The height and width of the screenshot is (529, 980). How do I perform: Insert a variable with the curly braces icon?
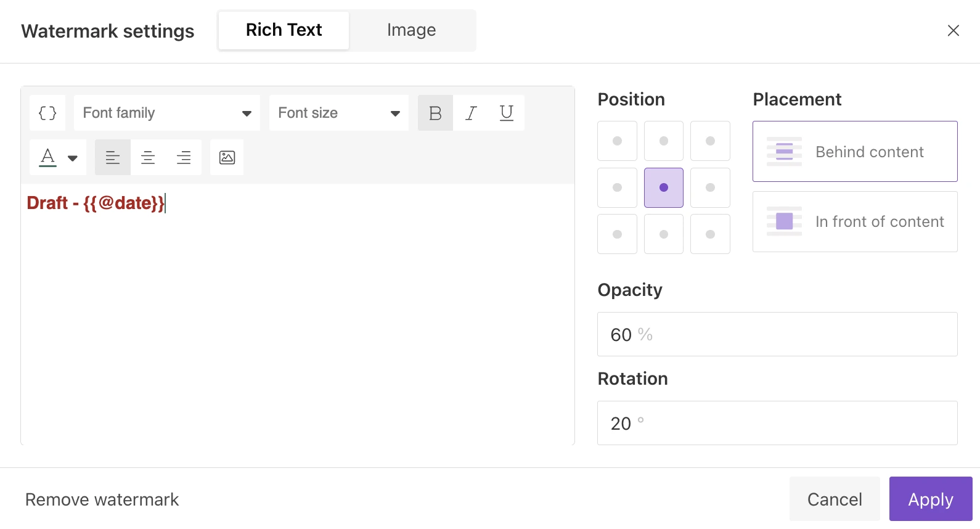pyautogui.click(x=47, y=113)
